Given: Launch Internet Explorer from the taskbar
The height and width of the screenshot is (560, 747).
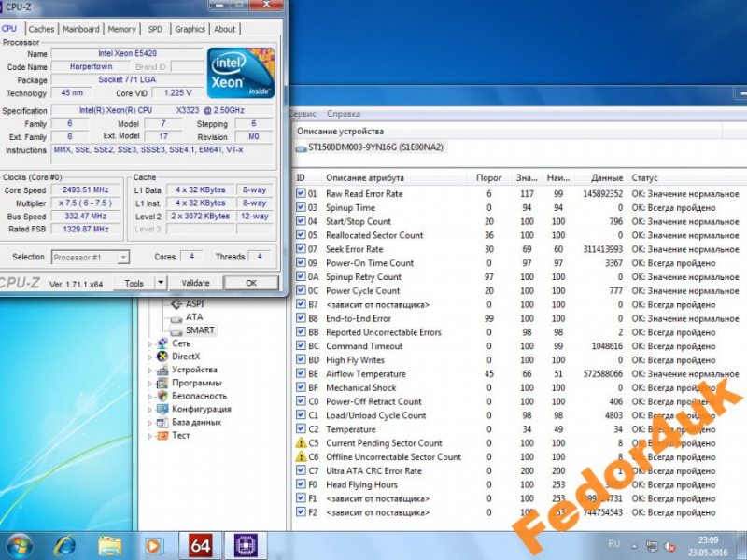Looking at the screenshot, I should 65,545.
